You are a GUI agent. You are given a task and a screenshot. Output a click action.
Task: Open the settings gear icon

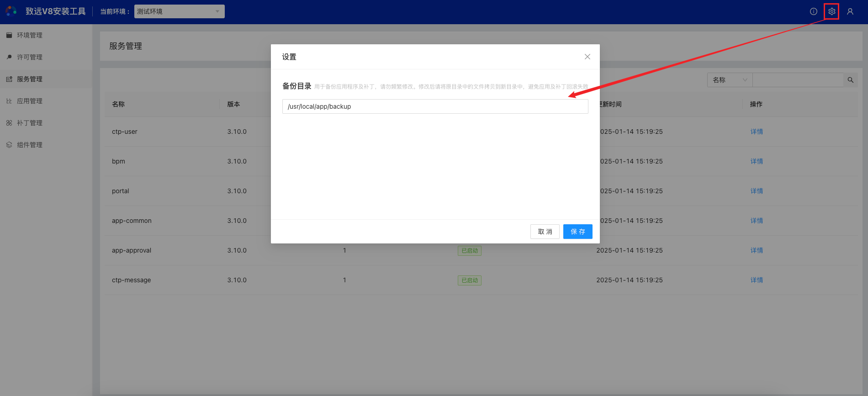coord(832,11)
